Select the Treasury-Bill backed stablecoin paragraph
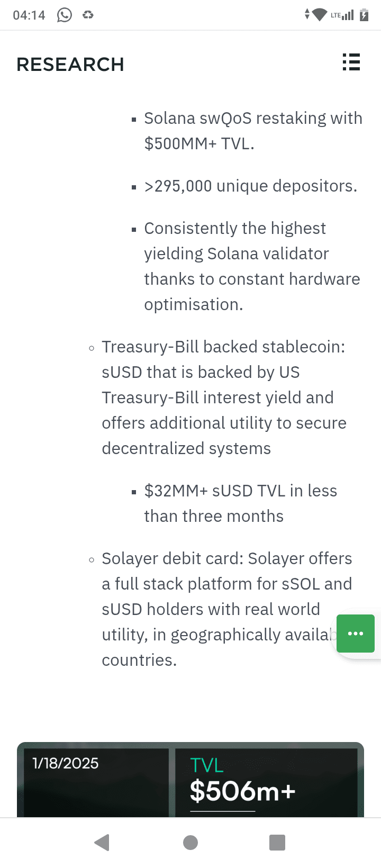Image resolution: width=381 pixels, height=868 pixels. click(x=223, y=397)
